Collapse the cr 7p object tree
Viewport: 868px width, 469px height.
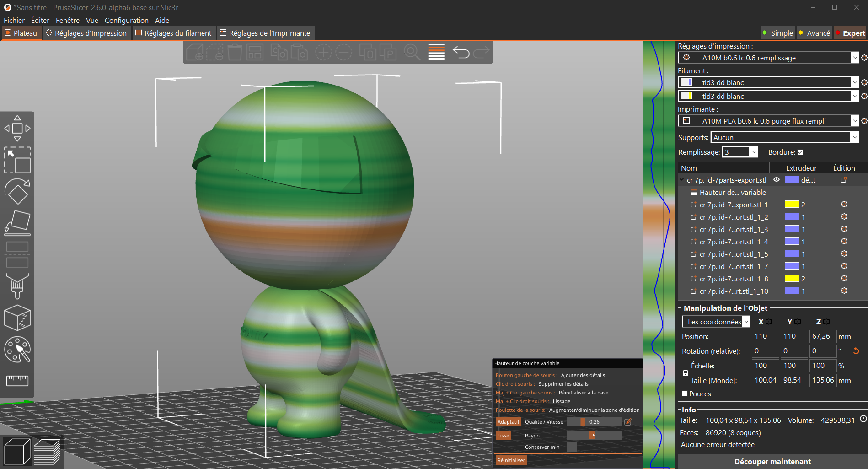[x=682, y=180]
